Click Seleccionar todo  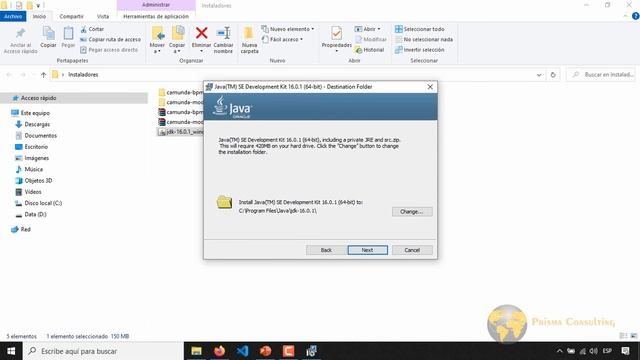(x=420, y=29)
